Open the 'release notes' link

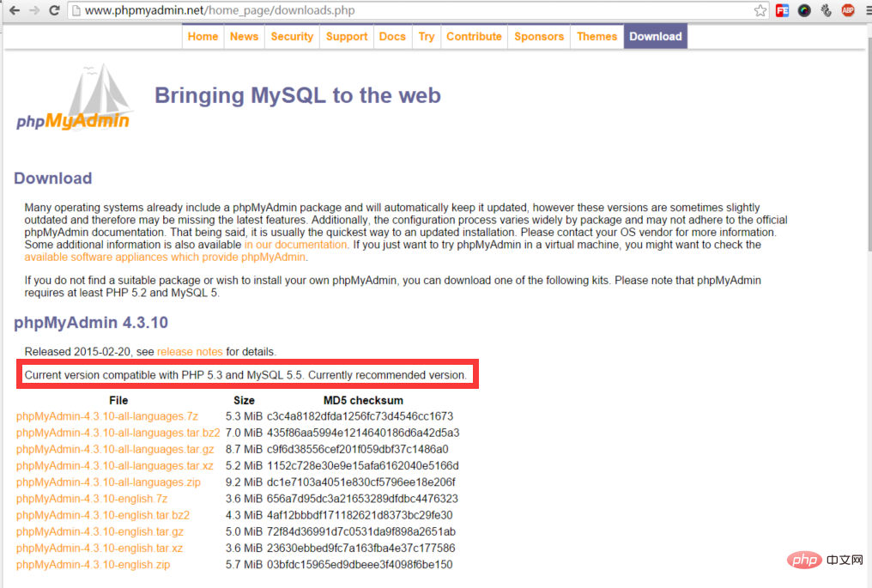[x=190, y=352]
